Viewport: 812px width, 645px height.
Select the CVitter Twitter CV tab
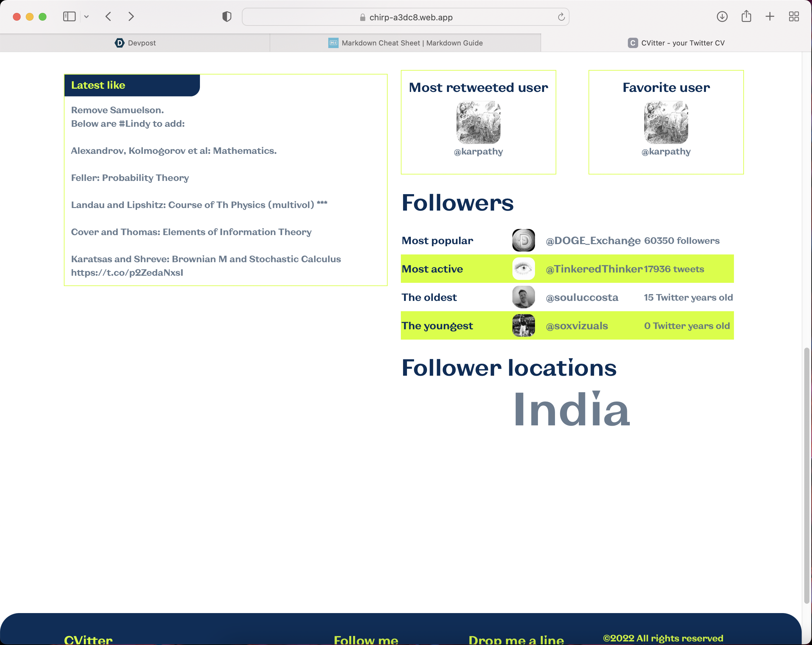(x=676, y=43)
